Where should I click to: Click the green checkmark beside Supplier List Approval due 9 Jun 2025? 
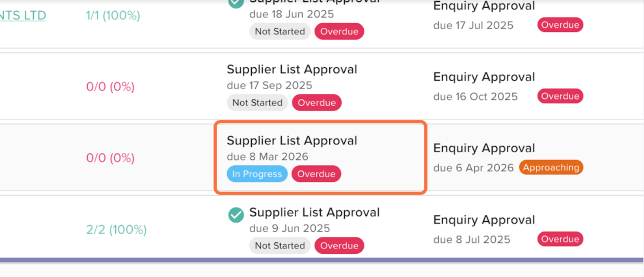tap(236, 214)
